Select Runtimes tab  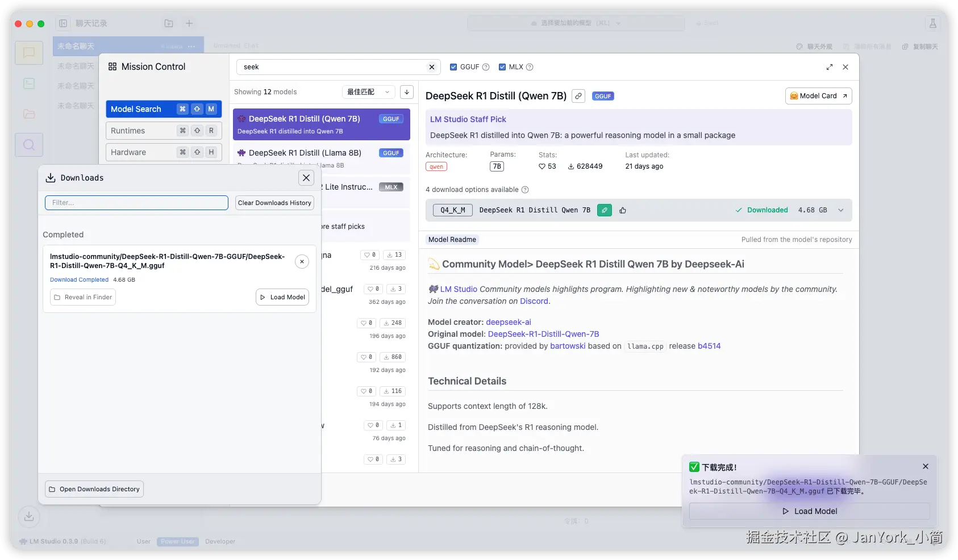coord(164,131)
